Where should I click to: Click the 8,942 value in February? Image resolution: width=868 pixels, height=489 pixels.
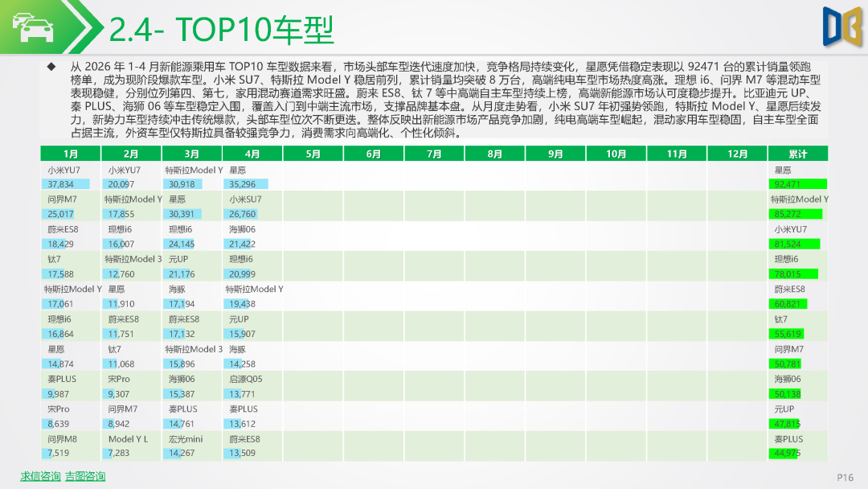(x=118, y=424)
